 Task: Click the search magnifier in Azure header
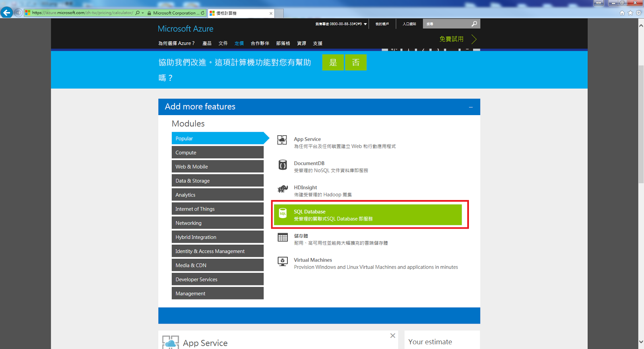475,24
